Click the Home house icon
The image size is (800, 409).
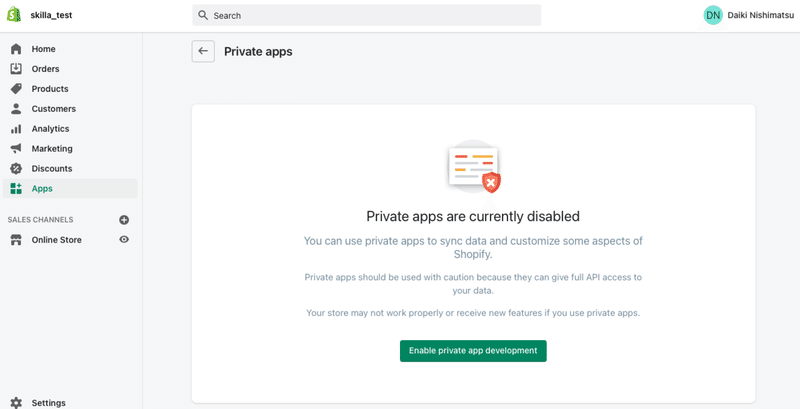[x=16, y=49]
